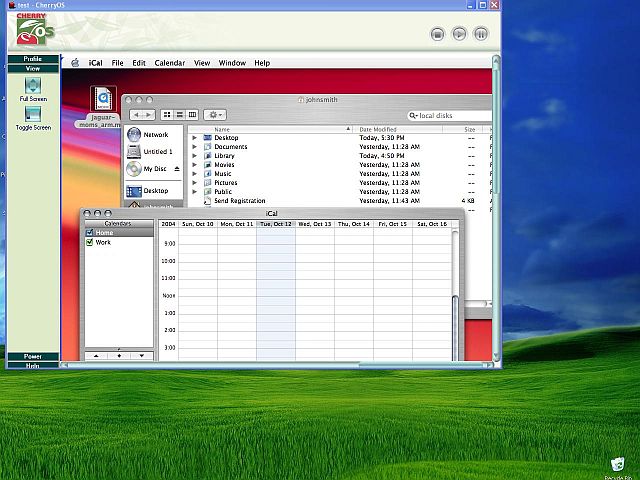This screenshot has width=640, height=480.
Task: Sort Finder list by Size column
Action: pos(462,129)
